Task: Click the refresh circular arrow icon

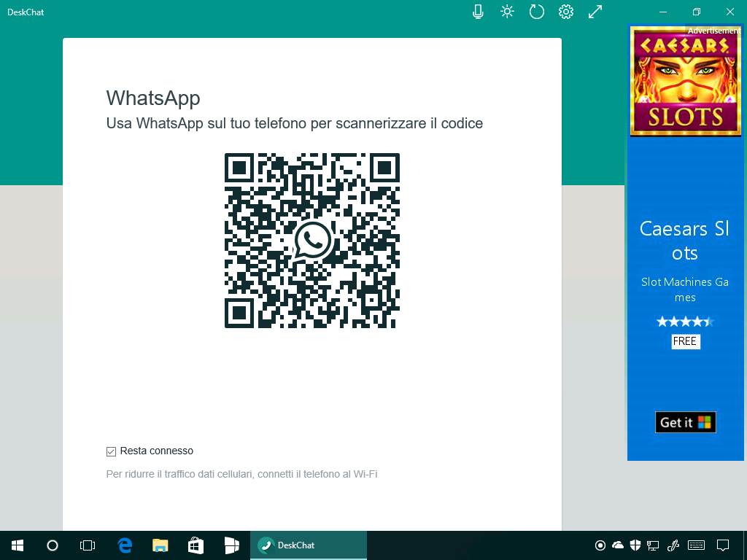Action: pos(537,12)
